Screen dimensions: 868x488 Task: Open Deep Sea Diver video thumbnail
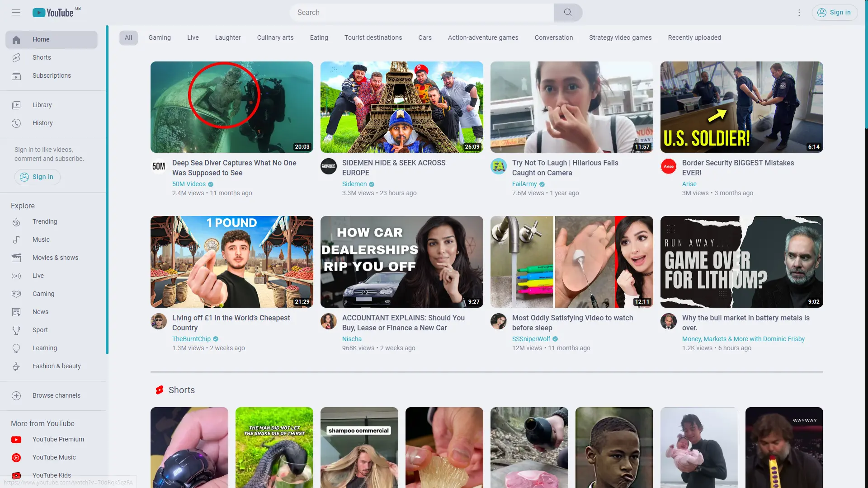231,107
